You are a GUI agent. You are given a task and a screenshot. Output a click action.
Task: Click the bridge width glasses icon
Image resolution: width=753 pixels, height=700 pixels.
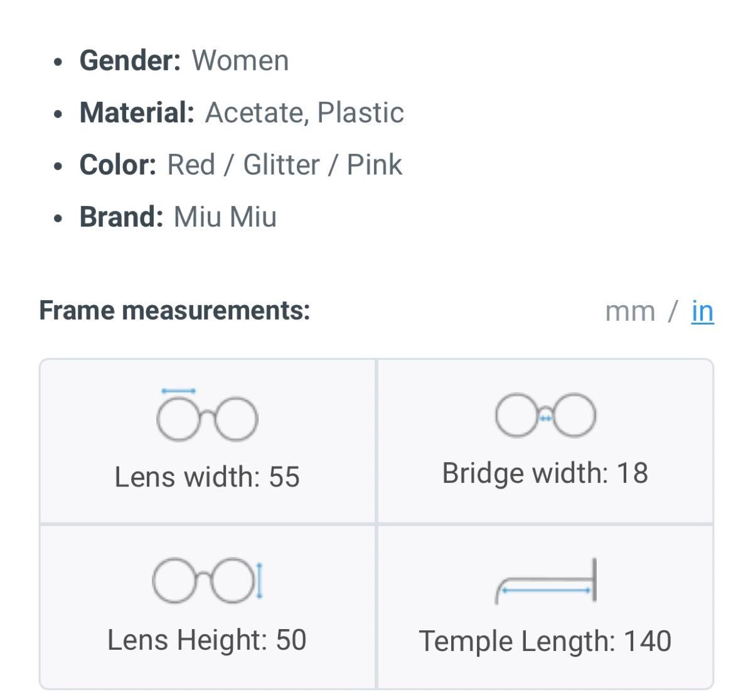coord(545,415)
